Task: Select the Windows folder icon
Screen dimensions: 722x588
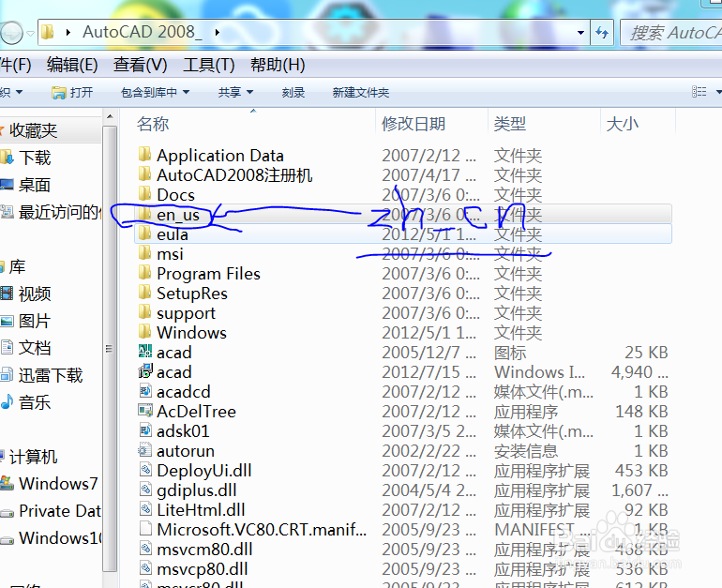Action: pyautogui.click(x=144, y=332)
